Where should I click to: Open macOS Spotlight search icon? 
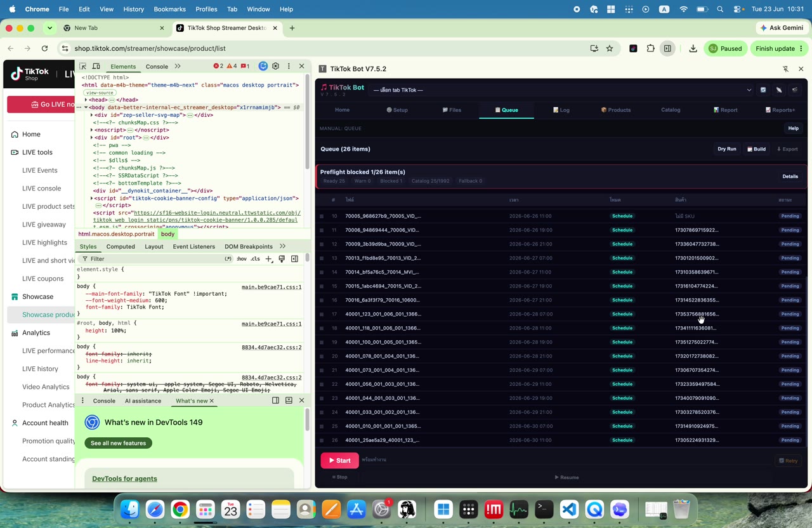click(720, 10)
